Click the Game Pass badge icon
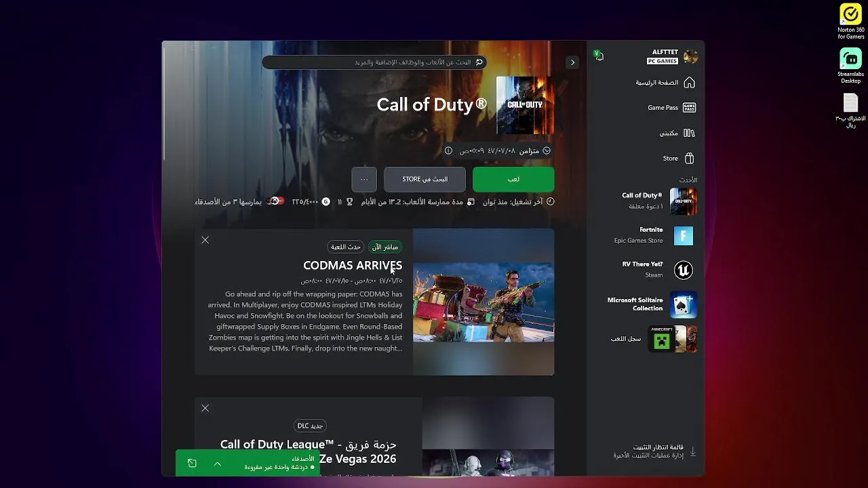Viewport: 868px width, 488px height. click(689, 108)
